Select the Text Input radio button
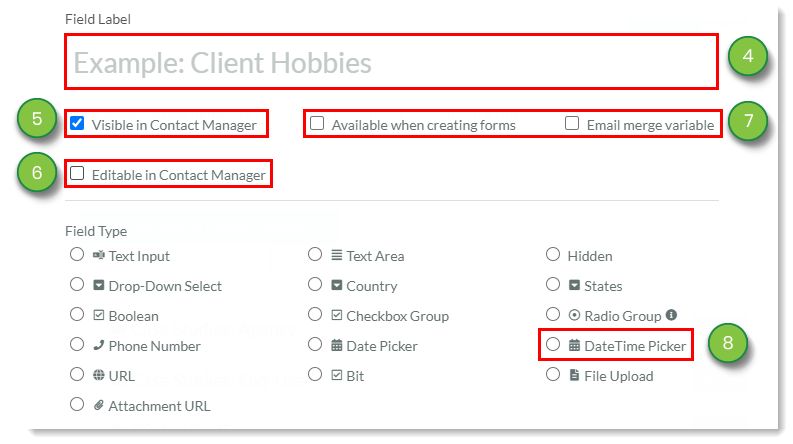 pos(77,254)
